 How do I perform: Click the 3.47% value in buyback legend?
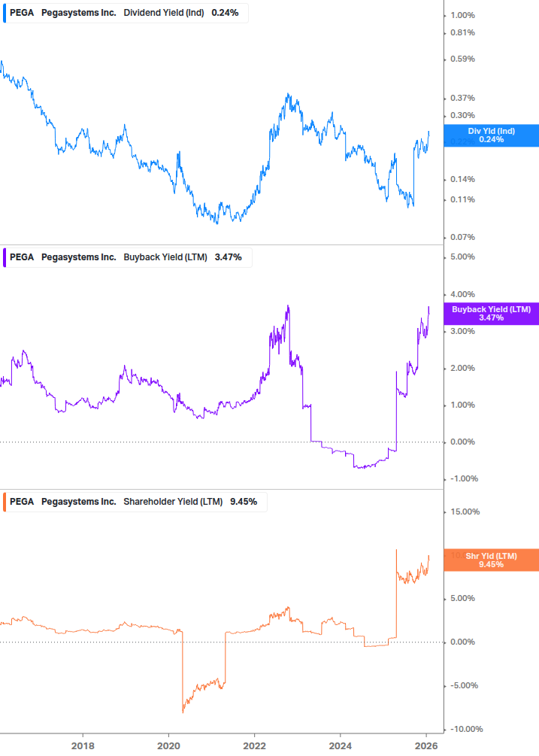pos(229,257)
